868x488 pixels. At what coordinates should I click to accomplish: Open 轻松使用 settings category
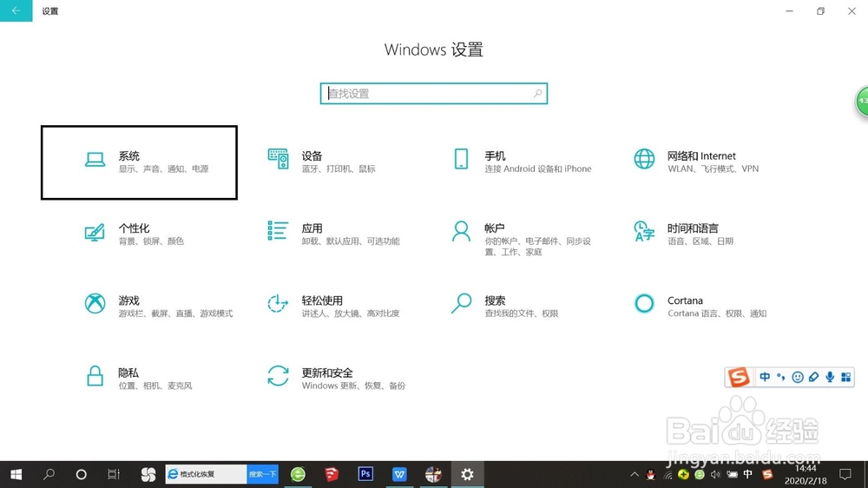pos(332,306)
